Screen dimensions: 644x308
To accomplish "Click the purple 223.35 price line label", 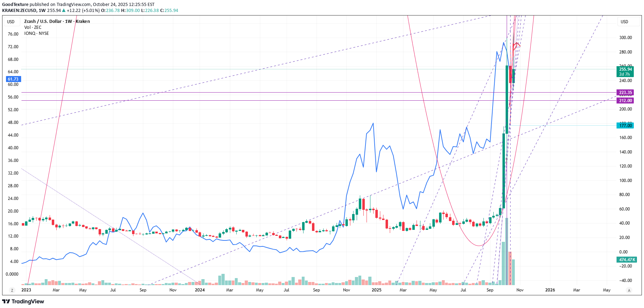I will [x=625, y=93].
